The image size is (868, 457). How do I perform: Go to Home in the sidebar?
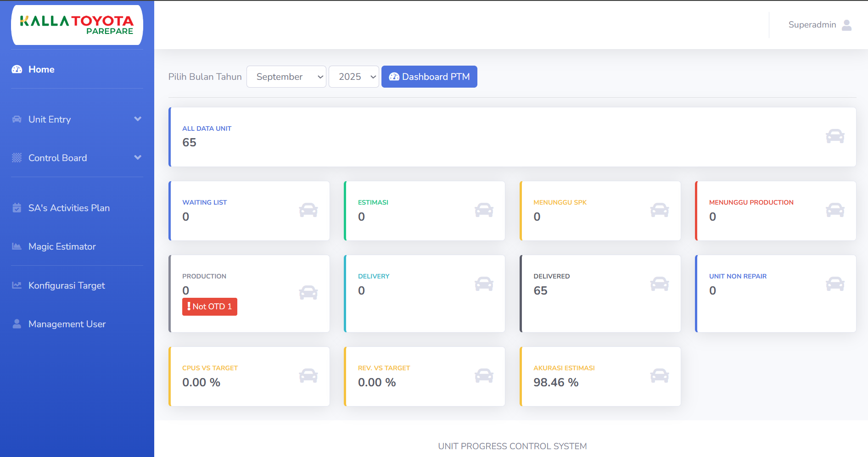click(x=41, y=69)
